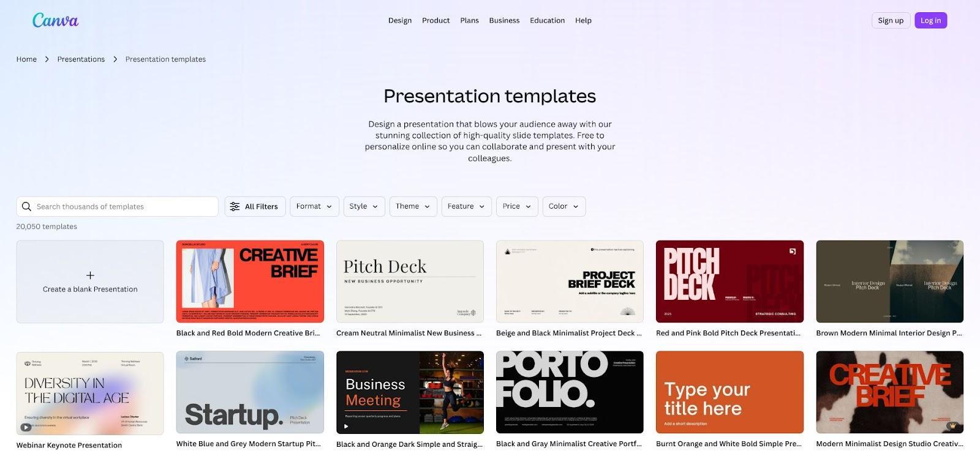
Task: Click 'White Blue and Grey Modern Startup' title
Action: 249,444
